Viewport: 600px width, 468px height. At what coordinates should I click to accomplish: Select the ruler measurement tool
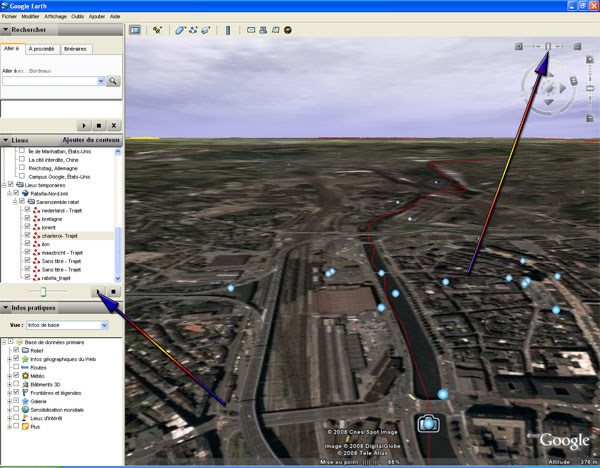tap(228, 30)
